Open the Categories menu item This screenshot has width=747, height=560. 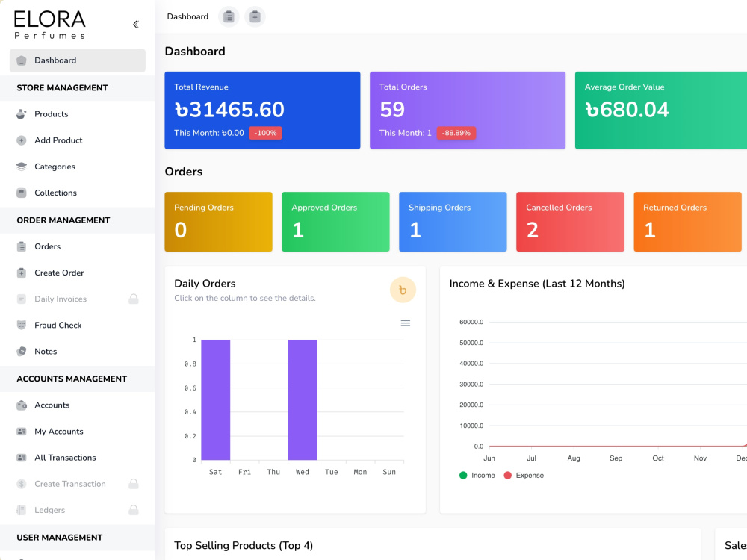[78, 167]
